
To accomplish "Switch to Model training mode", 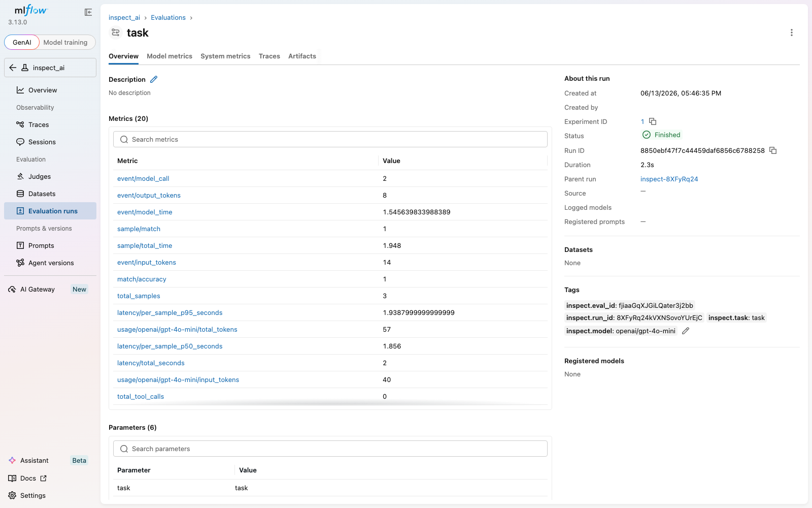I will point(65,42).
